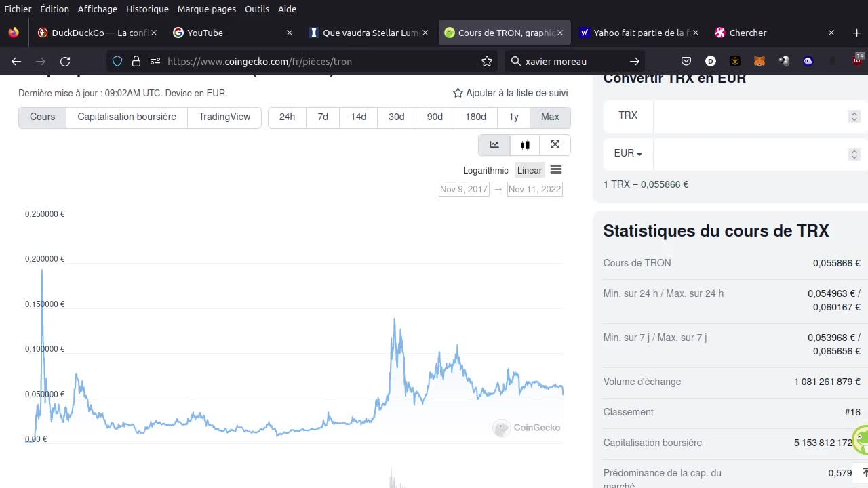This screenshot has width=868, height=488.
Task: Switch to the Chercher tab
Action: point(775,33)
